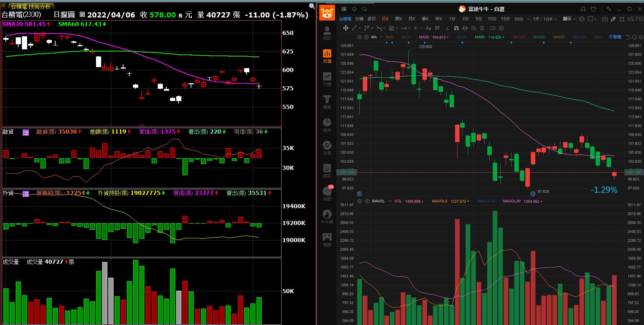Screen dimensions: 644x325
Task: Toggle MA250 moving average line
Action: pyautogui.click(x=539, y=37)
